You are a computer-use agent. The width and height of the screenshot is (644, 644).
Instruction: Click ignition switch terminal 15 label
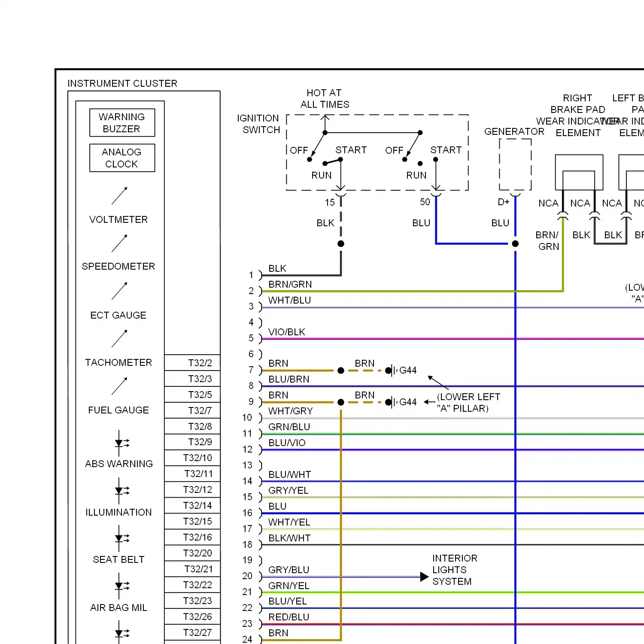click(329, 202)
